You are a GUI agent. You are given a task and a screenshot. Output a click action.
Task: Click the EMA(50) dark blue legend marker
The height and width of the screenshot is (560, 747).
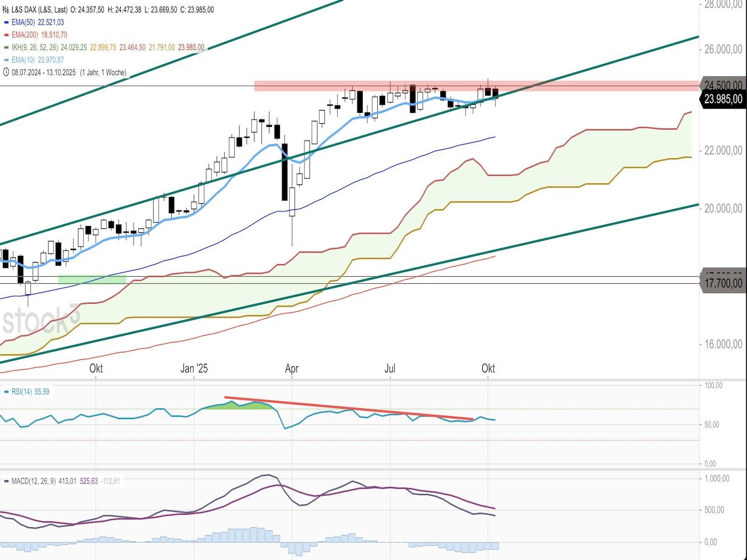(6, 22)
